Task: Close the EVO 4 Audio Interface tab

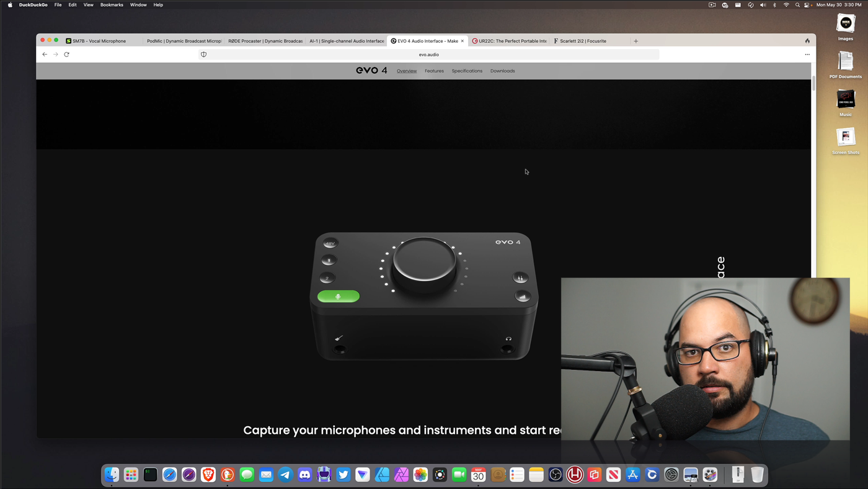Action: click(463, 41)
